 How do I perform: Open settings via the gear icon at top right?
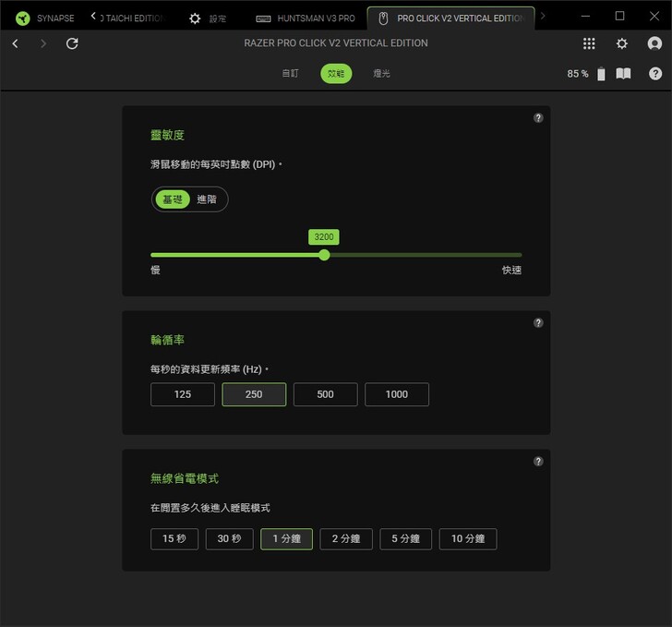tap(621, 43)
